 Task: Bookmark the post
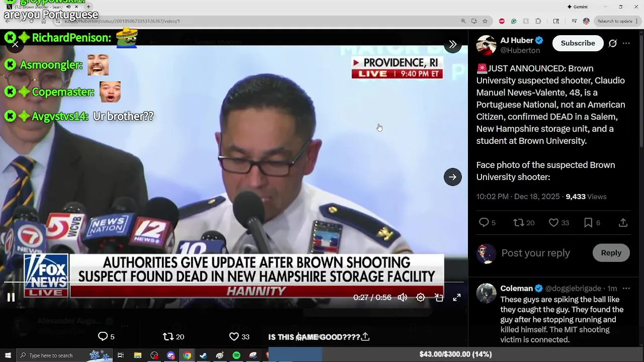(588, 223)
